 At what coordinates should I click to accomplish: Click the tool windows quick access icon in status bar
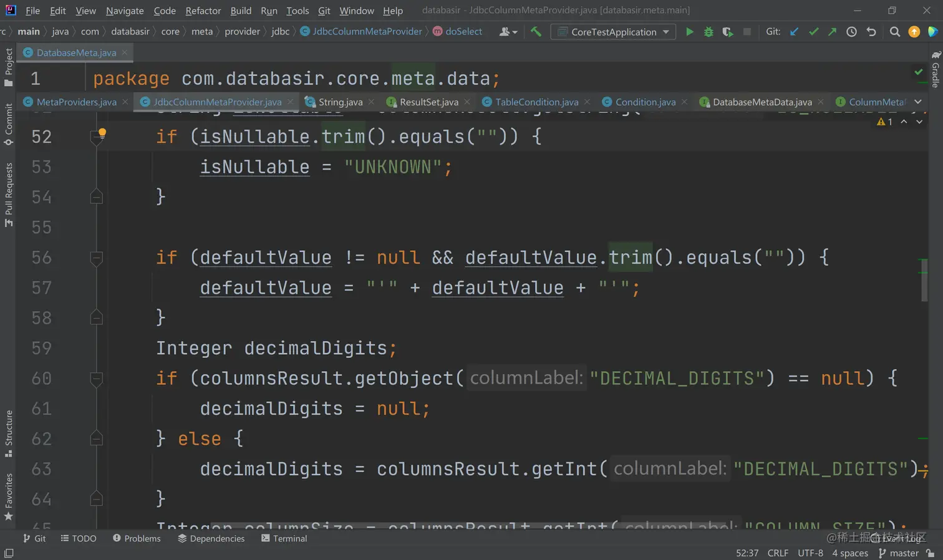[9, 553]
